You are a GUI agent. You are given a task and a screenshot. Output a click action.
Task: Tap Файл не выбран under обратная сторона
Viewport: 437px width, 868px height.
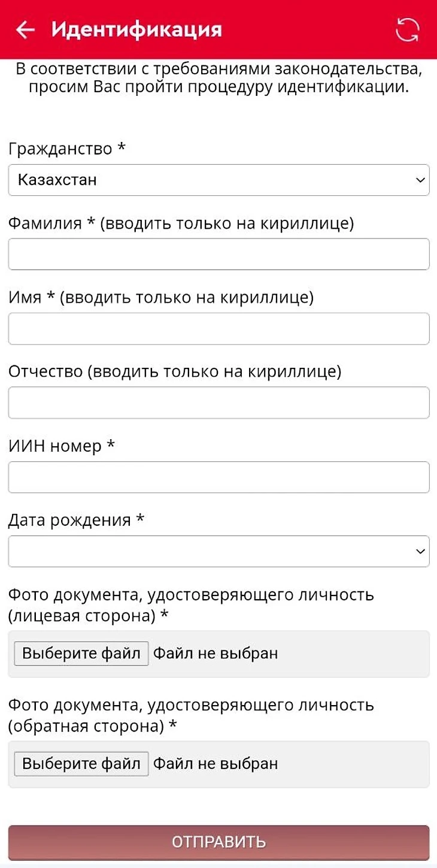pos(216,764)
